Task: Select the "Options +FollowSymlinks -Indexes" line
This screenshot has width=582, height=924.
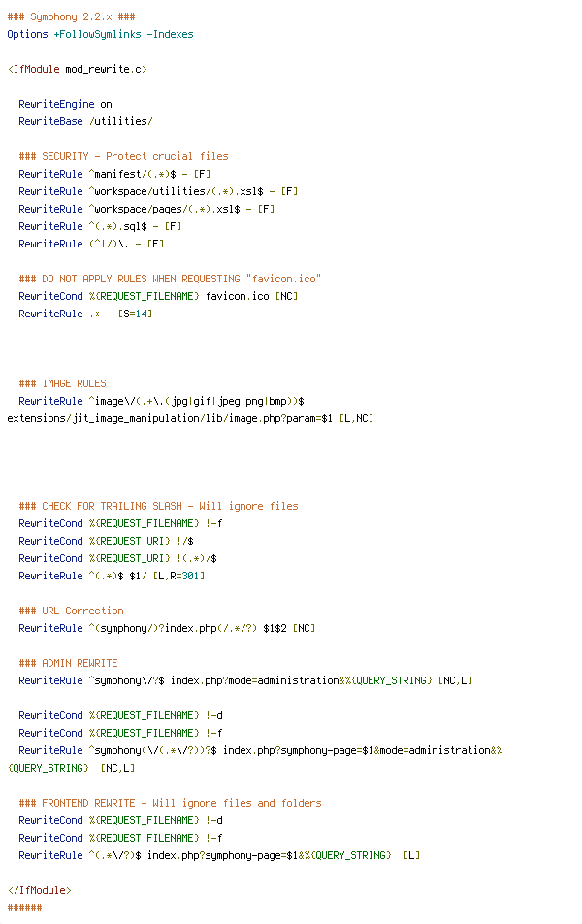Action: click(x=100, y=34)
